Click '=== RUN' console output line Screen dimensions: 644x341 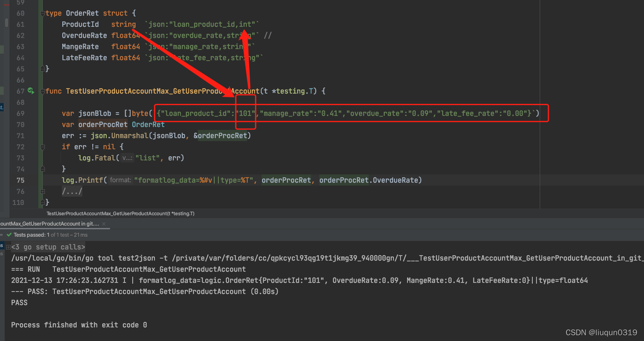[129, 269]
